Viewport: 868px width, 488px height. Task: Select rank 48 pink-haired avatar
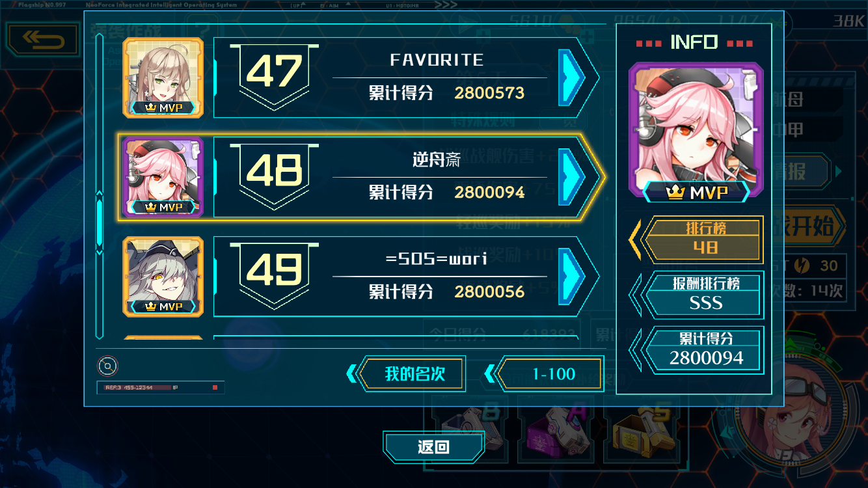163,177
